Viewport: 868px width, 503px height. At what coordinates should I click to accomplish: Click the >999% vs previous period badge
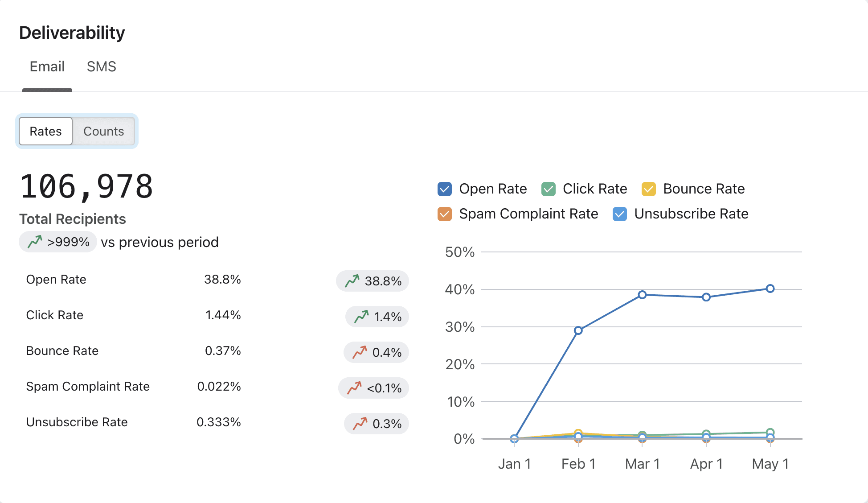coord(58,242)
